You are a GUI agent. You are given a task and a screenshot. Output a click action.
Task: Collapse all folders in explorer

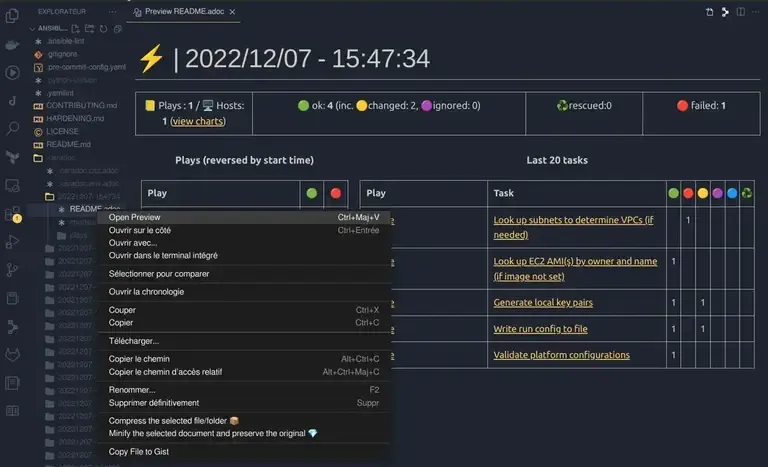point(118,29)
